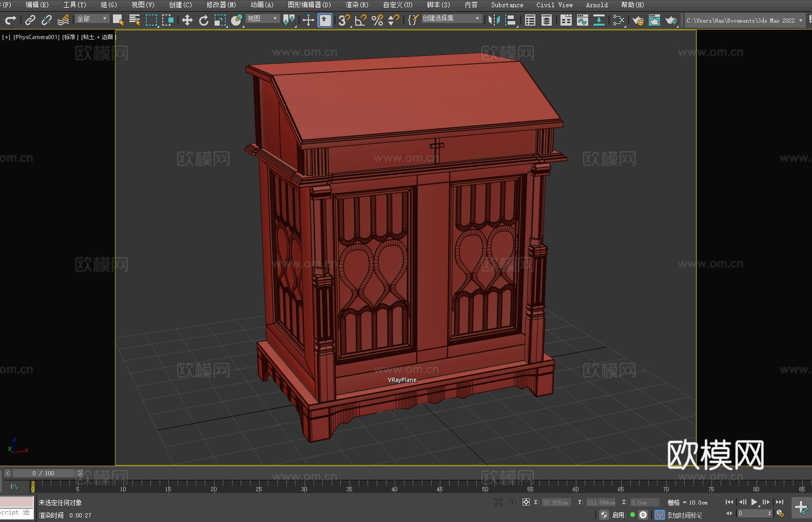Select the Move tool
The height and width of the screenshot is (522, 812).
tap(187, 20)
